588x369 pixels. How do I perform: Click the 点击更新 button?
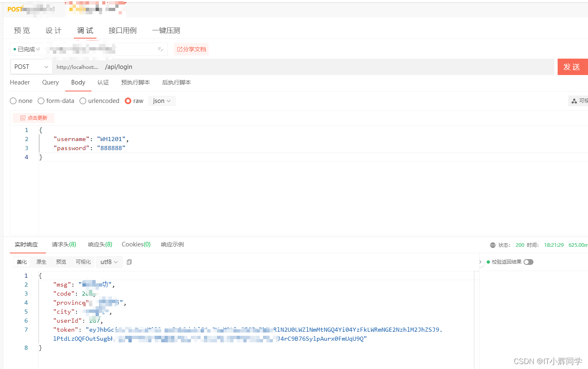(x=34, y=118)
